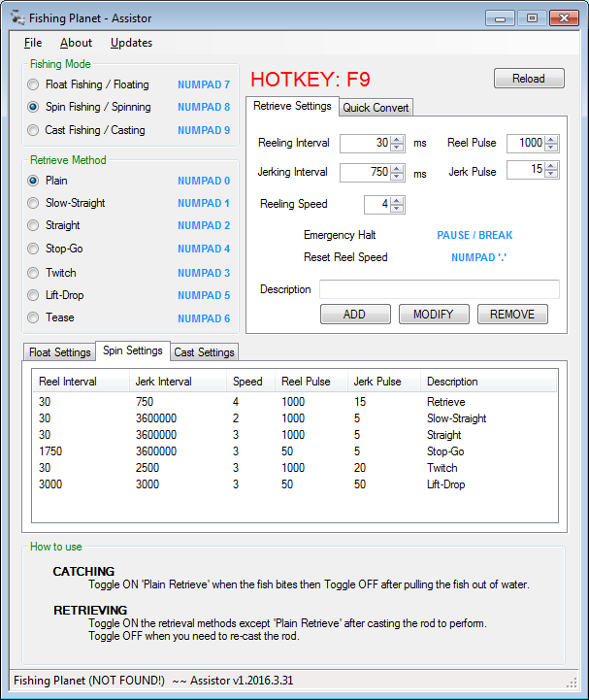This screenshot has height=700, width=589.
Task: Click the MODIFY button
Action: (434, 315)
